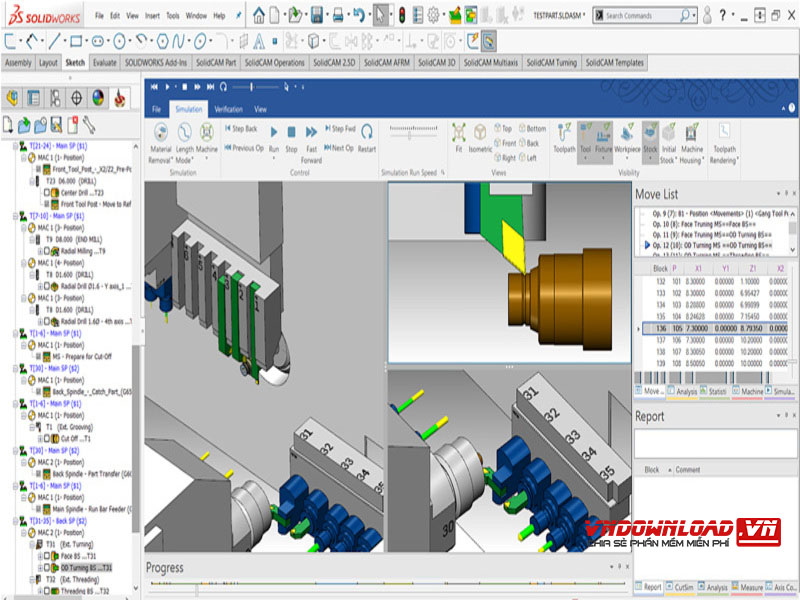Click in the Search Commands field
Screen dimensions: 800x600
642,16
